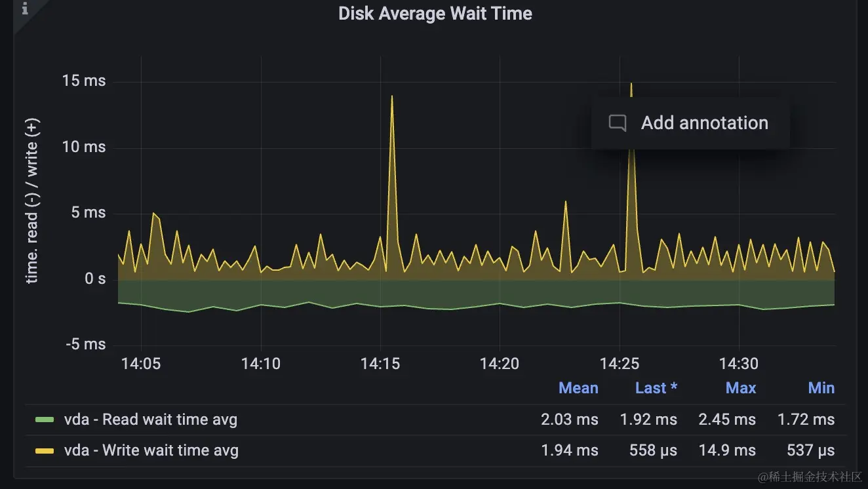Click green color swatch of Read wait series

[45, 420]
